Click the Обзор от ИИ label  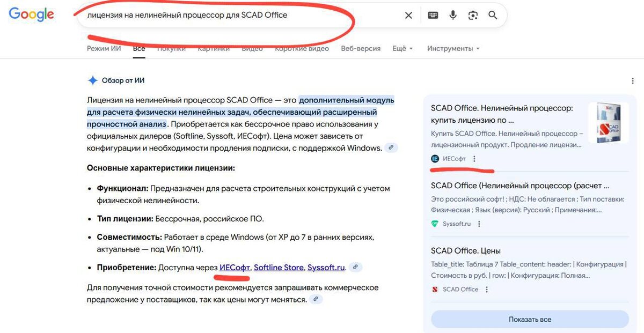(x=123, y=80)
